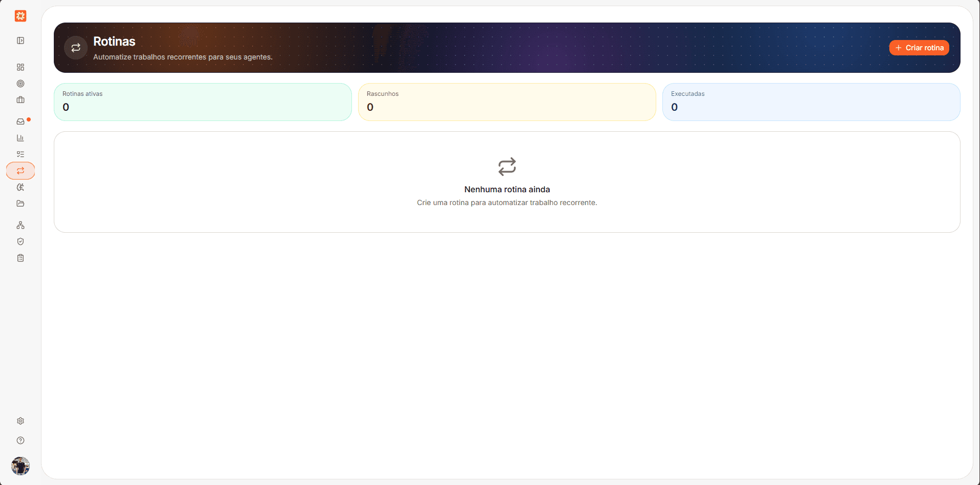The image size is (980, 485).
Task: Select the Rascunhos stat card
Action: coord(507,102)
